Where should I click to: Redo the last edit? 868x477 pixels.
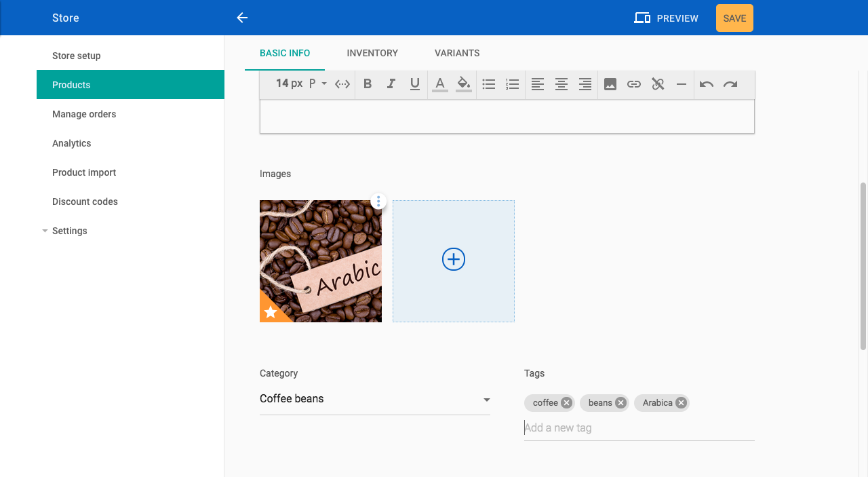pyautogui.click(x=730, y=84)
